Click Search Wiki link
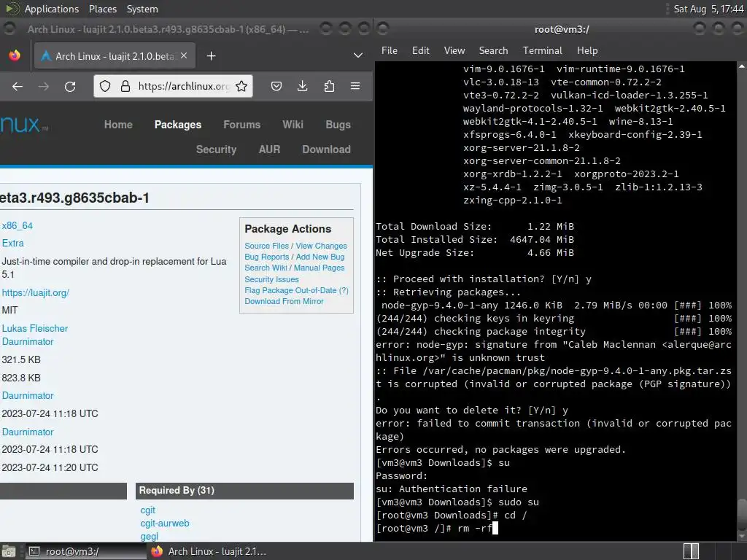This screenshot has width=747, height=560. pos(266,268)
